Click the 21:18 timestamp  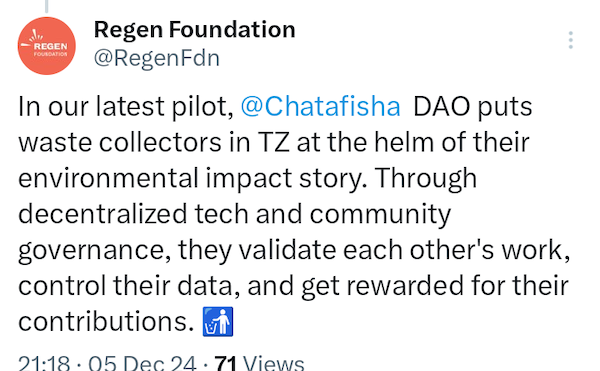44,363
